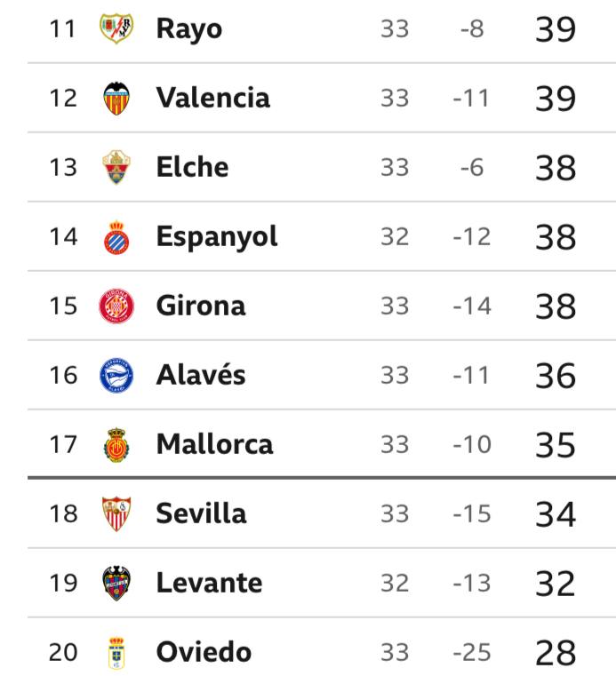Click the Levante club crest icon

pos(116,584)
